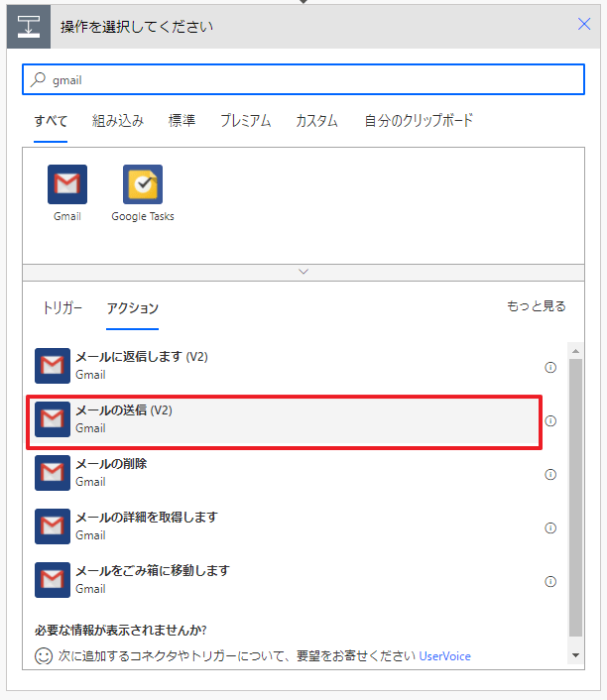Click the search magnifier icon

[x=38, y=80]
